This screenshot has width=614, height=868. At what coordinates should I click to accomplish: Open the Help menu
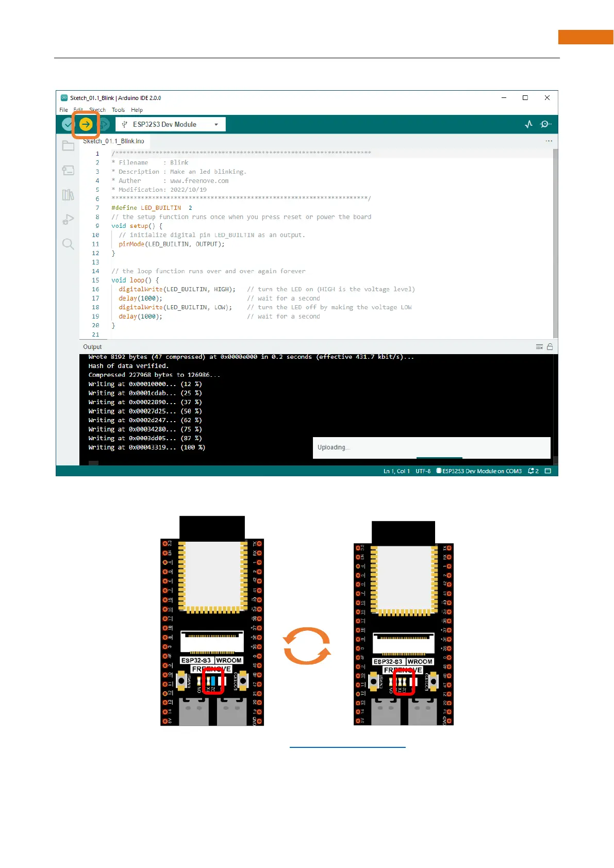click(x=137, y=110)
